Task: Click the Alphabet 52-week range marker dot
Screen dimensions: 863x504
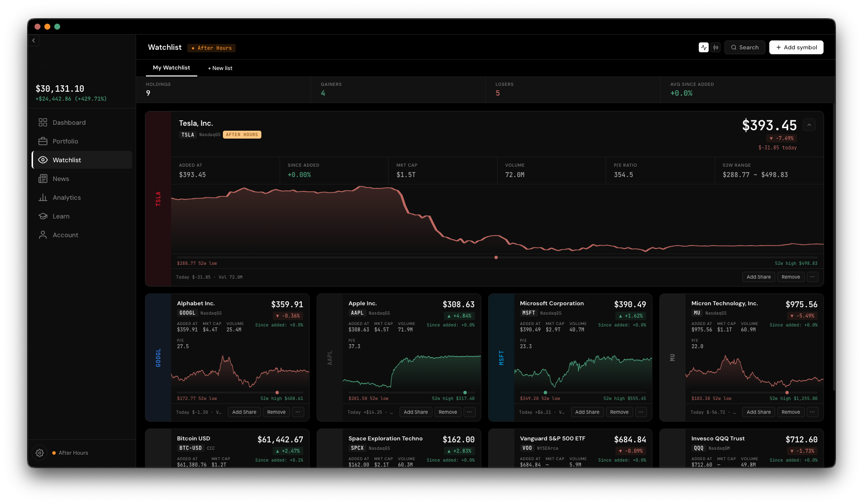Action: (277, 393)
